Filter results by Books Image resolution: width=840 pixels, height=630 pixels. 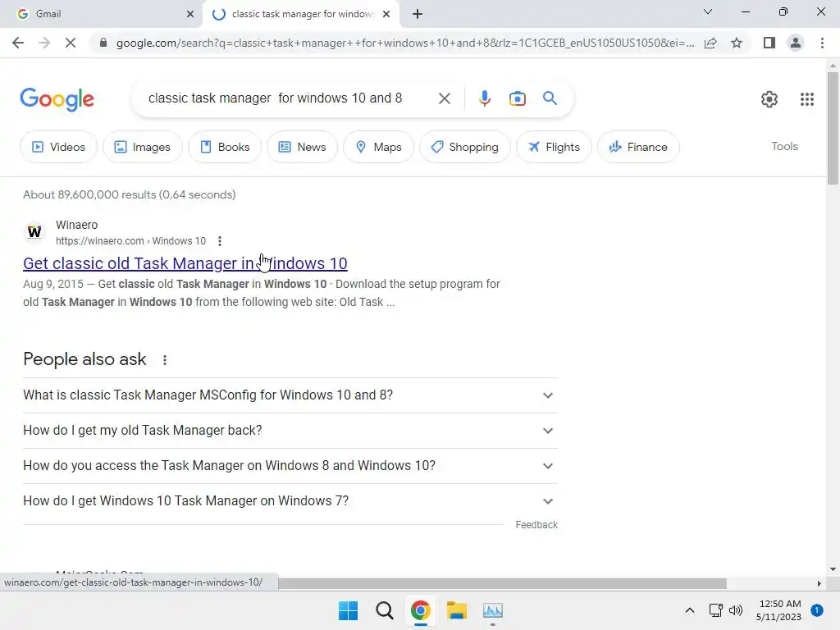tap(225, 147)
